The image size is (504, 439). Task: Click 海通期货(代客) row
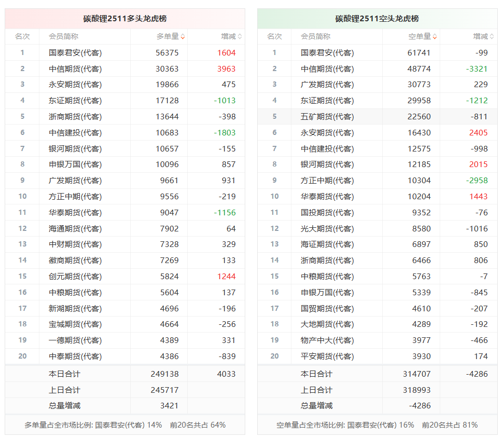tap(125, 229)
